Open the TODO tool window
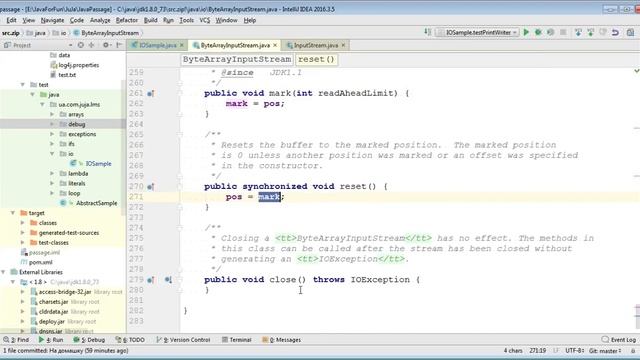 [x=130, y=340]
